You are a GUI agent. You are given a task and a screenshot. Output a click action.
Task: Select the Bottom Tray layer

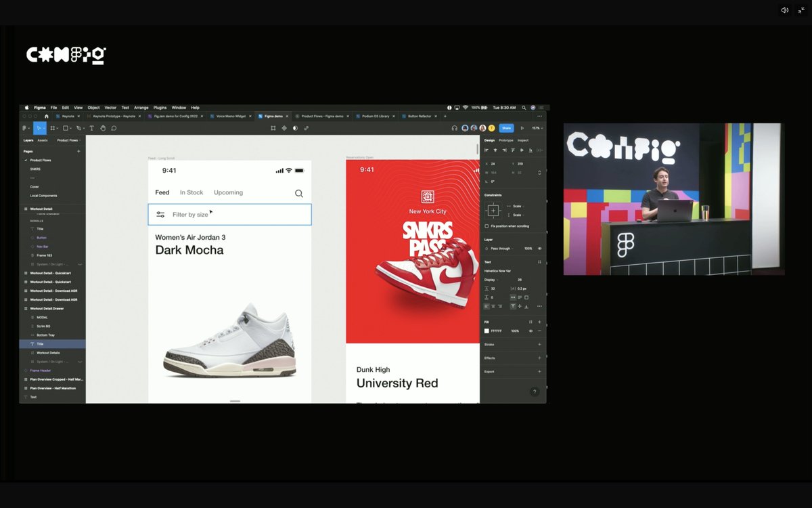46,335
